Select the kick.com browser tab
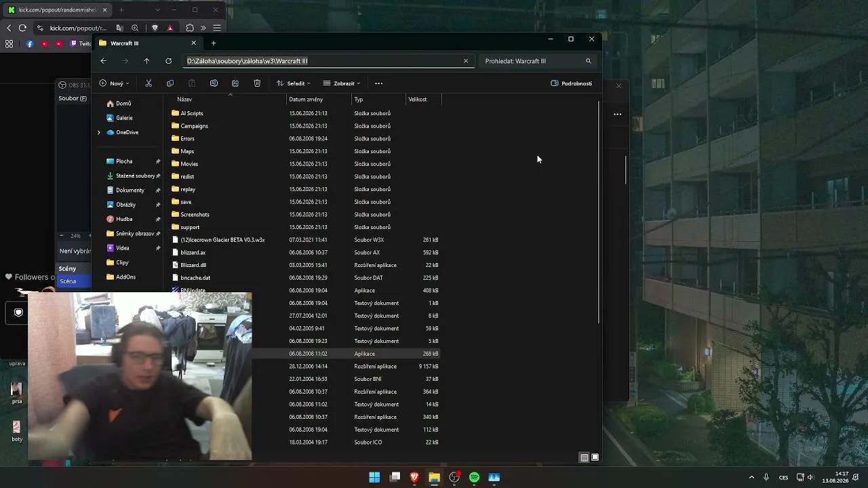This screenshot has width=868, height=488. tap(58, 10)
